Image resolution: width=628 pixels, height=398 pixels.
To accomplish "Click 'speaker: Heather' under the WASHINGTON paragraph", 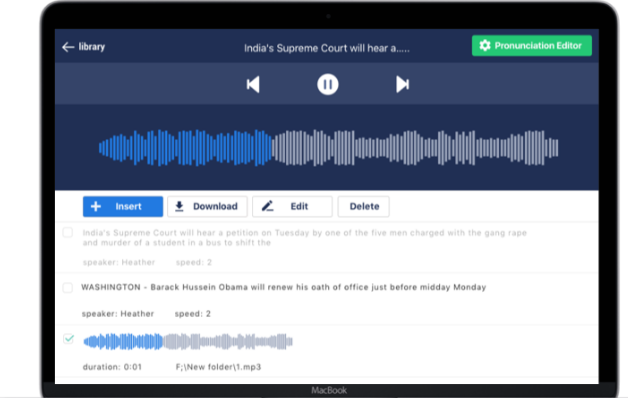I will pos(118,314).
